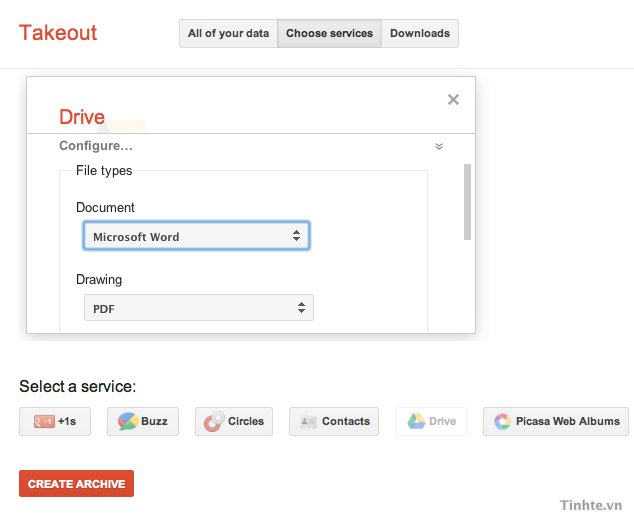Click the Document field label
This screenshot has width=634, height=520.
[105, 207]
